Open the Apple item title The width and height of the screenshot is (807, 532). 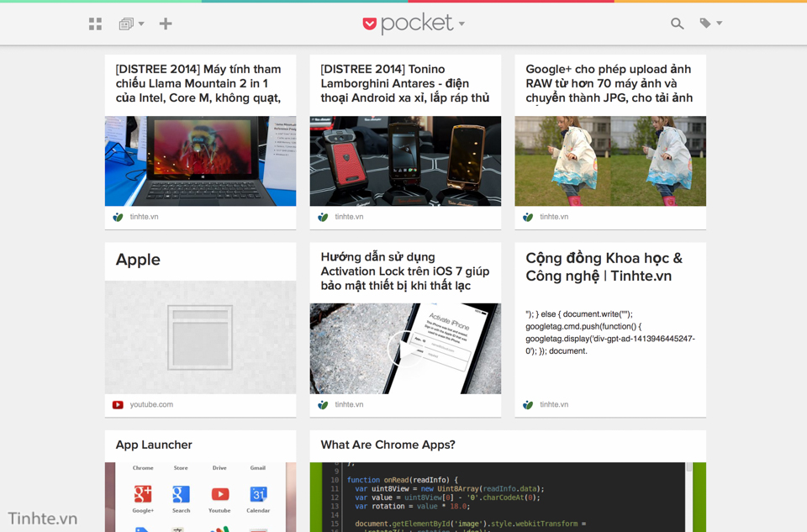pos(138,260)
